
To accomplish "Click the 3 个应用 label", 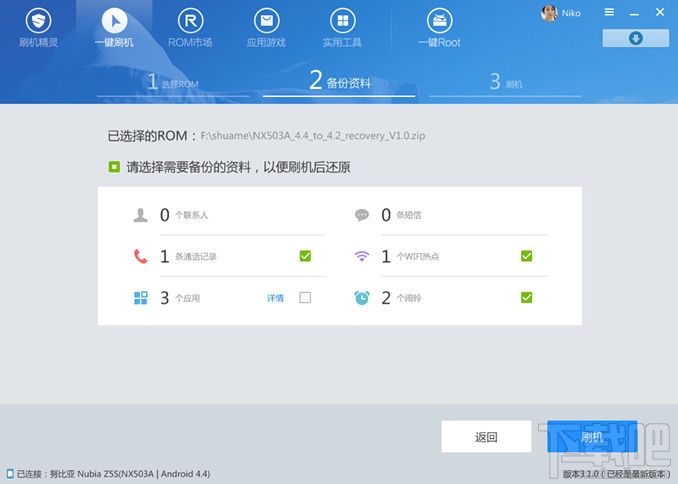I will point(180,298).
